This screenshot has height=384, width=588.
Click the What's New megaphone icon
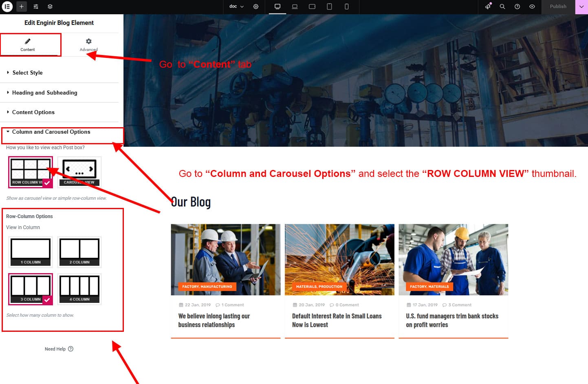click(x=488, y=7)
